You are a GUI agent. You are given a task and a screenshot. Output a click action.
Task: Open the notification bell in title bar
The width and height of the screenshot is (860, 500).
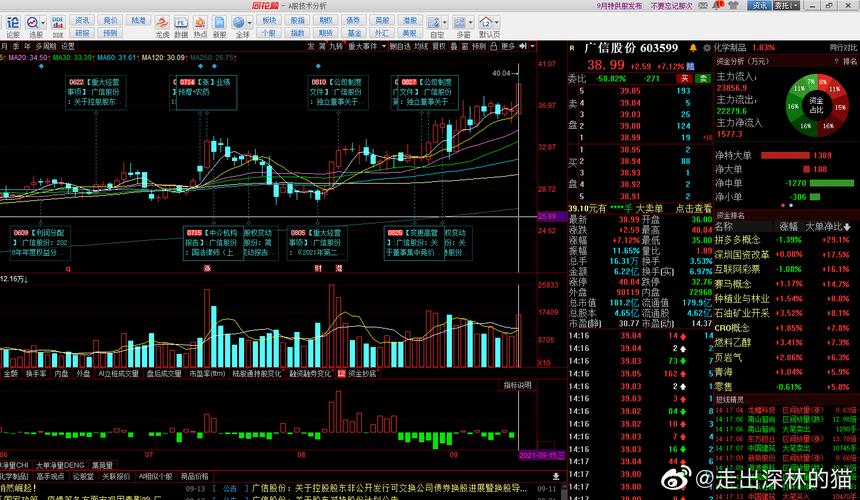[718, 5]
